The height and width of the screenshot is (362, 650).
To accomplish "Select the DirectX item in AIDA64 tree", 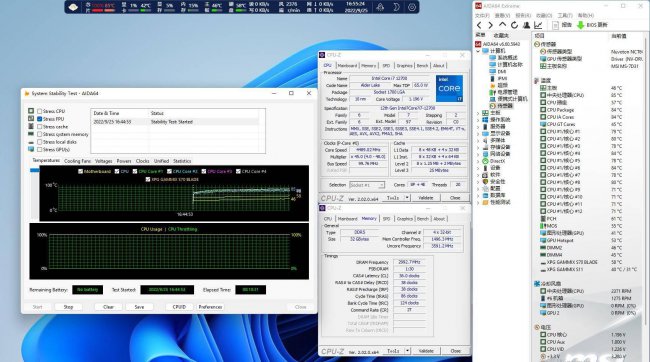I will pos(495,161).
